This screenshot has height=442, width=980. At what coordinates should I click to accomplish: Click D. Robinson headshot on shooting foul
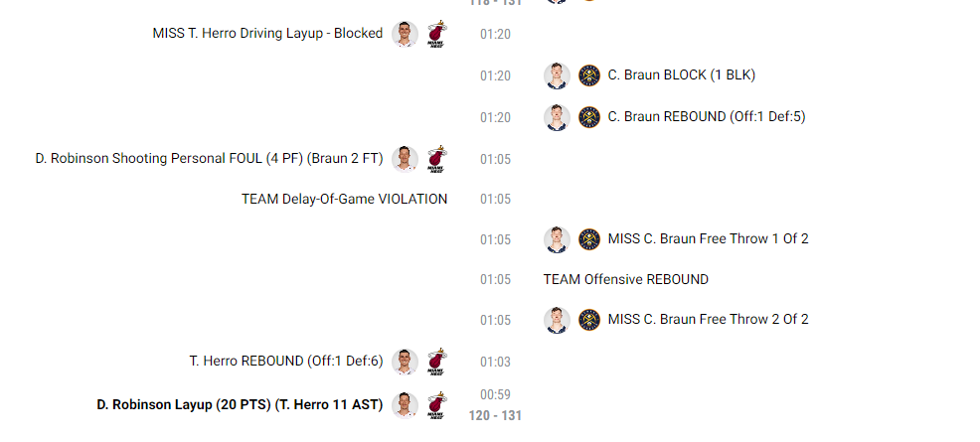[405, 159]
